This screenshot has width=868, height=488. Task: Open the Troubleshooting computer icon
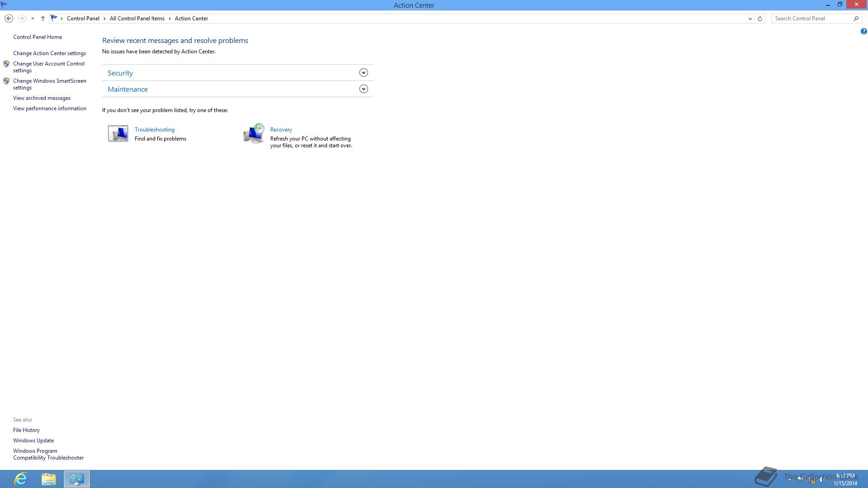point(118,134)
